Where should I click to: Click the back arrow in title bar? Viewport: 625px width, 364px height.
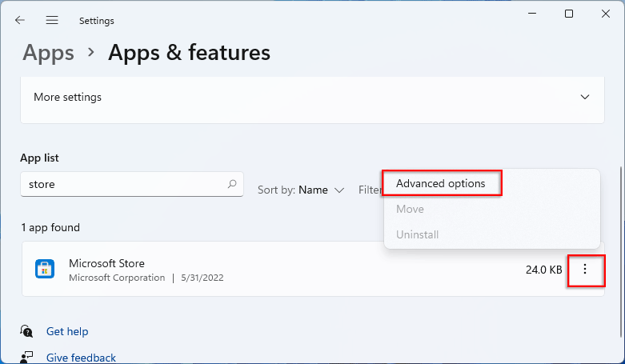click(20, 20)
